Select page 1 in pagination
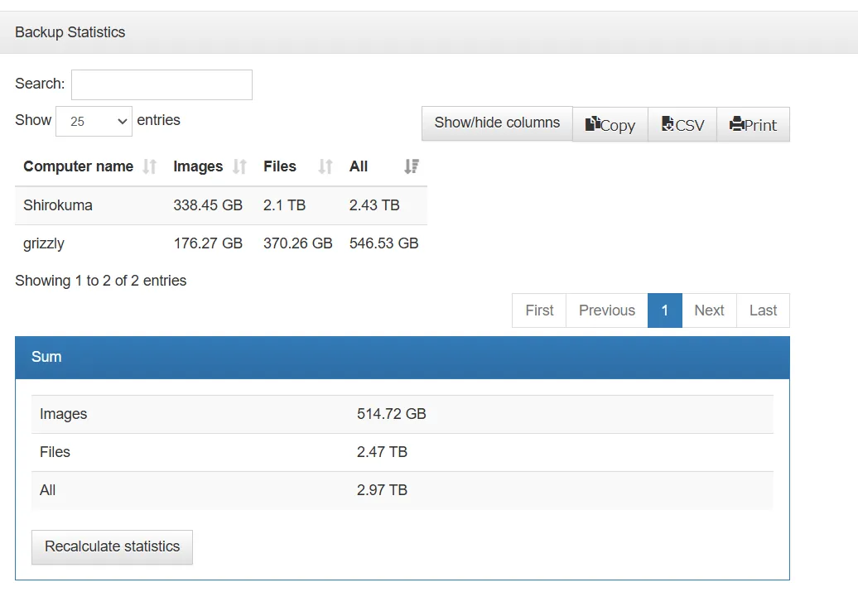Screen dimensions: 858x616 664,310
